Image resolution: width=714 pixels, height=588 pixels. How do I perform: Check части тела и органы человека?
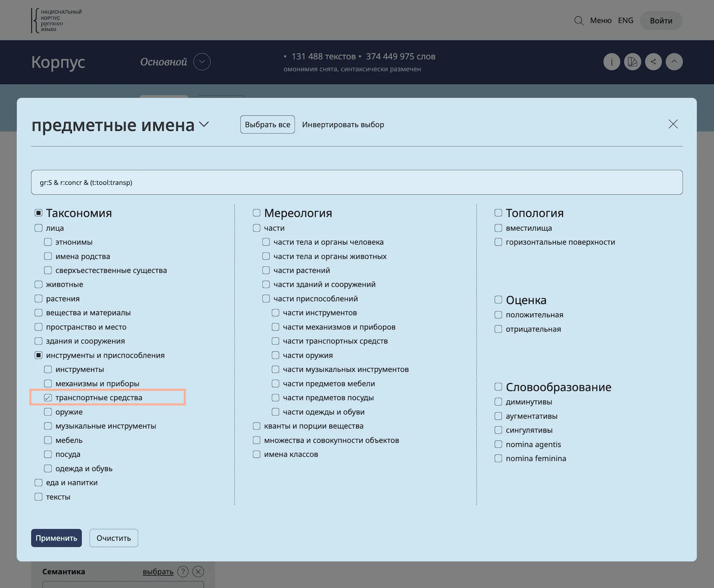[x=266, y=242]
